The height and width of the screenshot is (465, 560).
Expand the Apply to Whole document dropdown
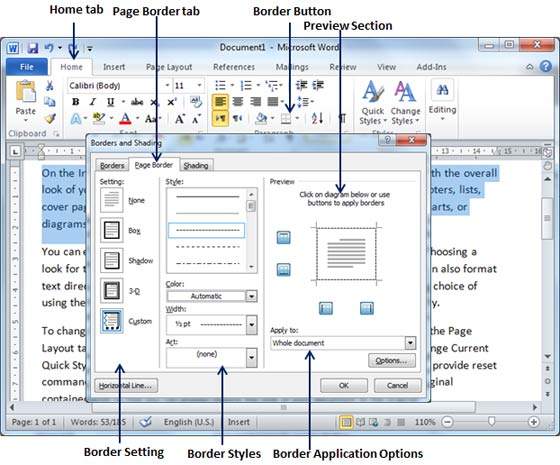(343, 343)
